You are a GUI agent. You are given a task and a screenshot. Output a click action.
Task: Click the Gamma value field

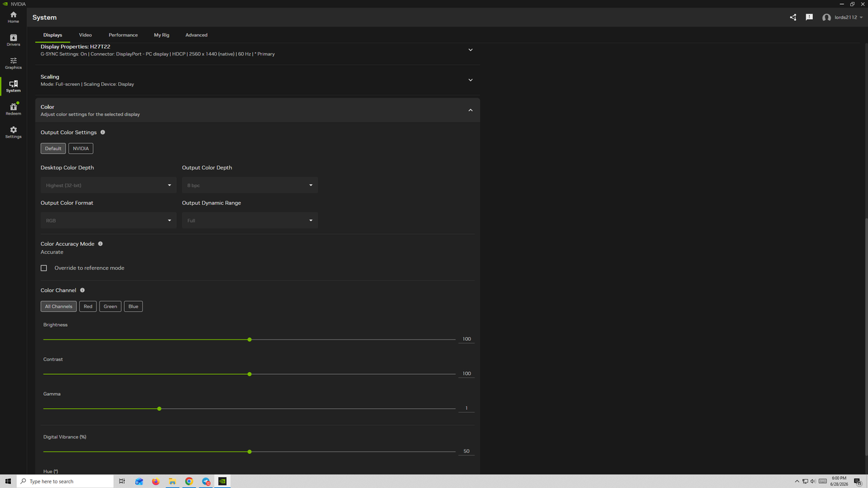(x=467, y=408)
